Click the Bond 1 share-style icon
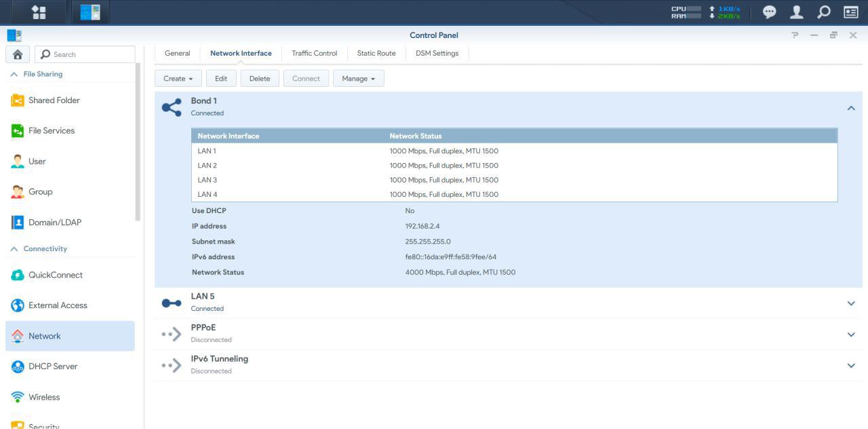Viewport: 868px width, 429px height. [172, 107]
